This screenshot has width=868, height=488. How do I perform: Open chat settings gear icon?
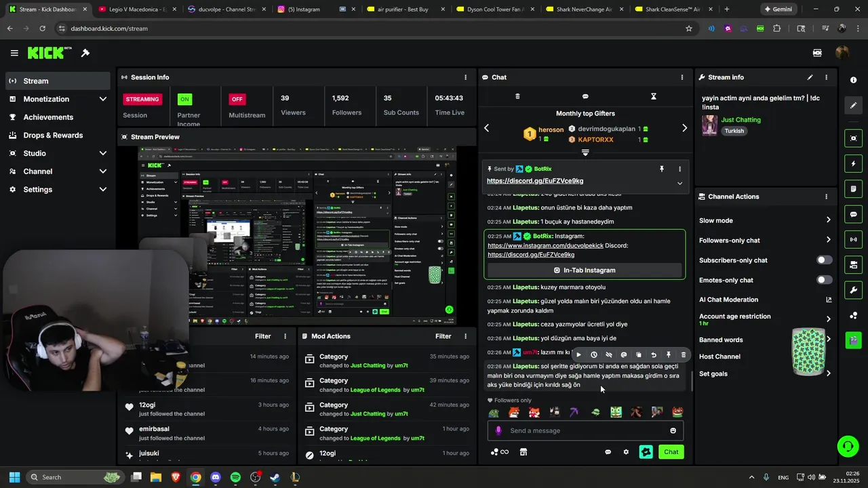[x=626, y=452]
